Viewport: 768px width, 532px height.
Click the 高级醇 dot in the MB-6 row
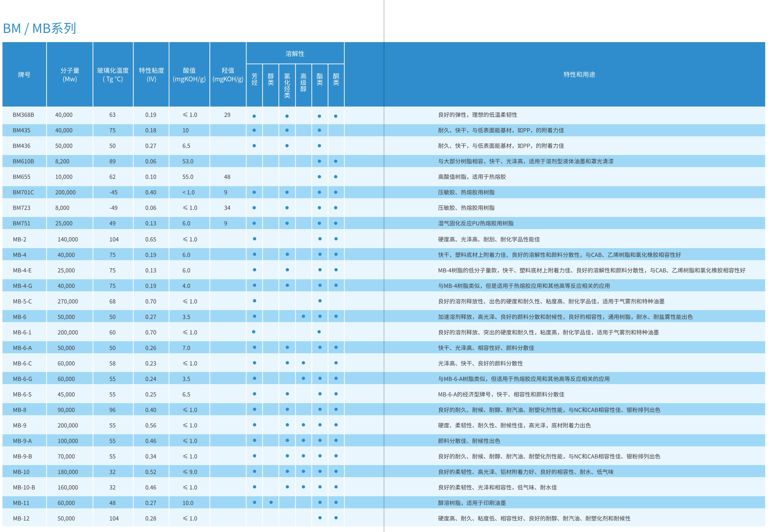click(303, 316)
